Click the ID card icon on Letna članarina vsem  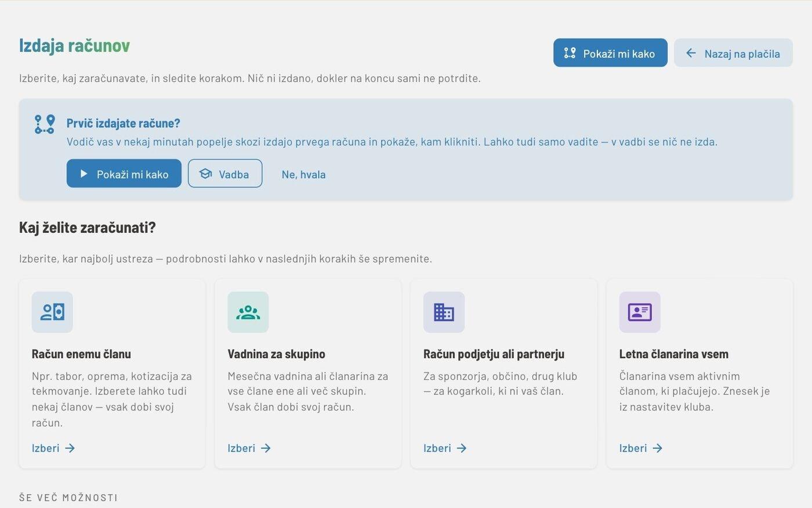pos(640,312)
